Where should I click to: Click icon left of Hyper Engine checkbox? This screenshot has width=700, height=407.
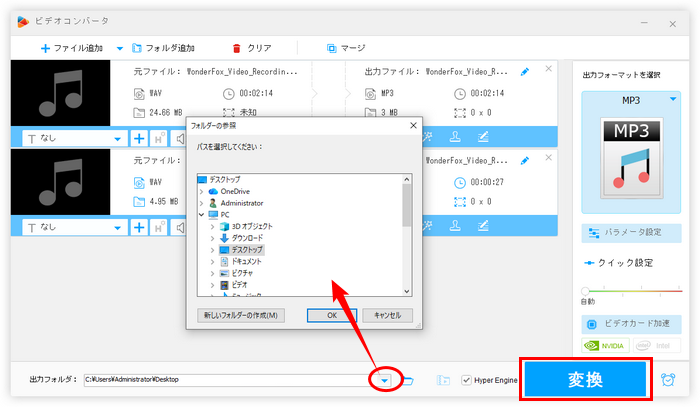pyautogui.click(x=443, y=380)
